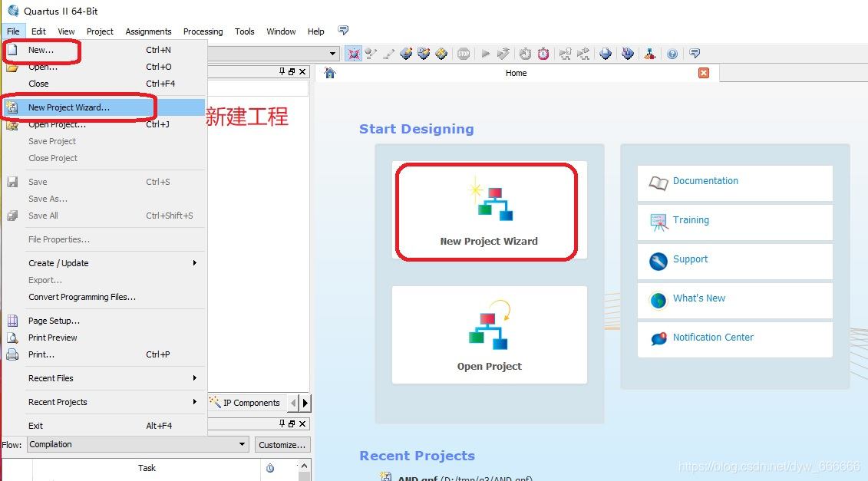Click the highlighted first toolbar icon
The width and height of the screenshot is (868, 481).
click(x=353, y=54)
